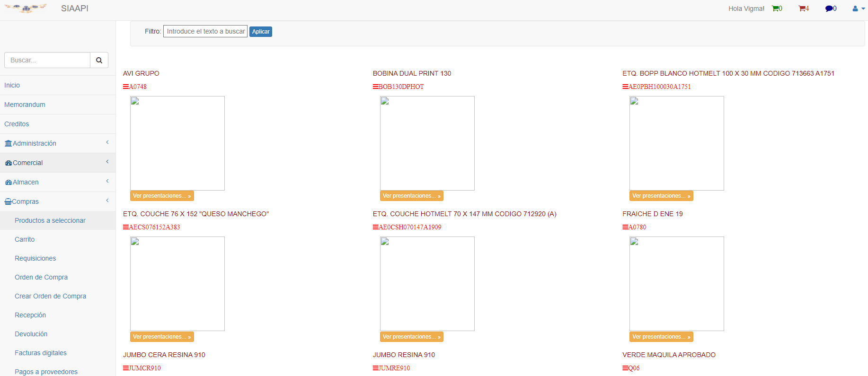Click the Compras basket icon
The image size is (868, 376).
coord(8,201)
